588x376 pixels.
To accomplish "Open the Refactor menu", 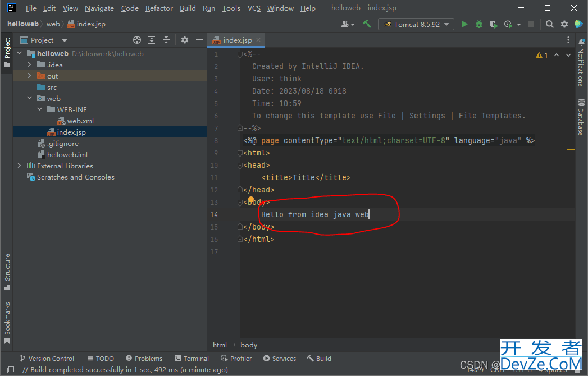I will (159, 8).
